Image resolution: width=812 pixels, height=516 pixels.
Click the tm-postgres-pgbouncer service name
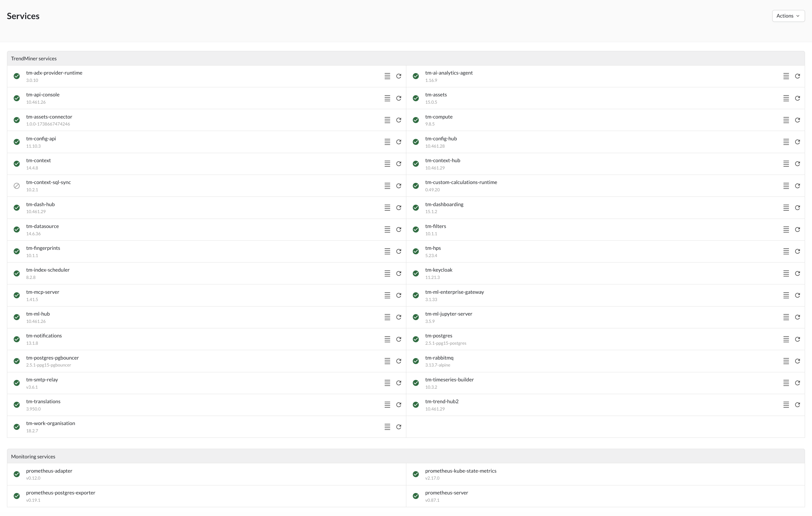coord(52,358)
